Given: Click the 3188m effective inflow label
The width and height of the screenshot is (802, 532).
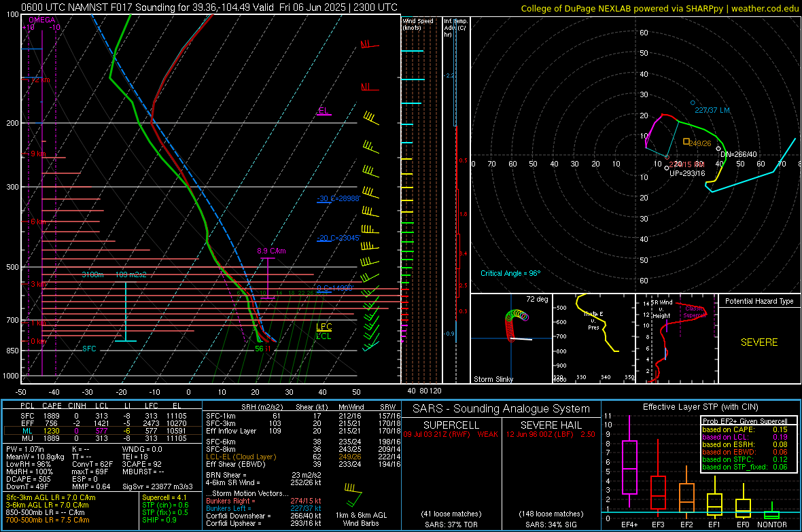Looking at the screenshot, I should click(92, 274).
